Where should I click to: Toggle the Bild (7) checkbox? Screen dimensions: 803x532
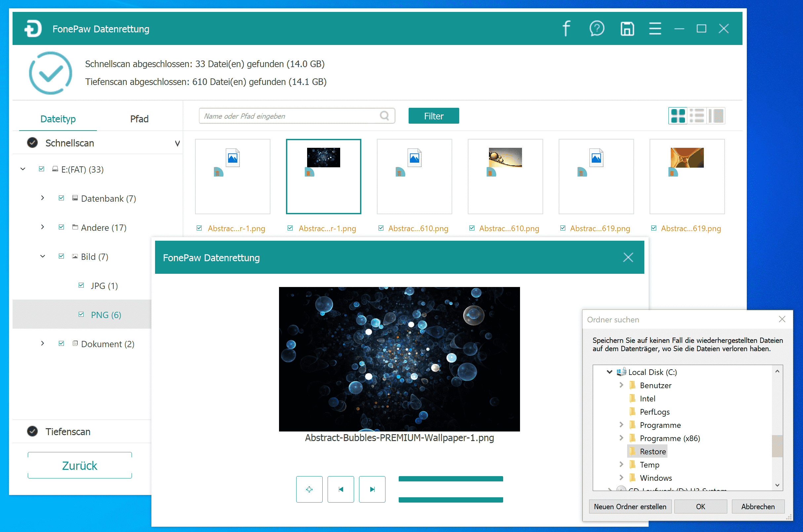pyautogui.click(x=61, y=257)
